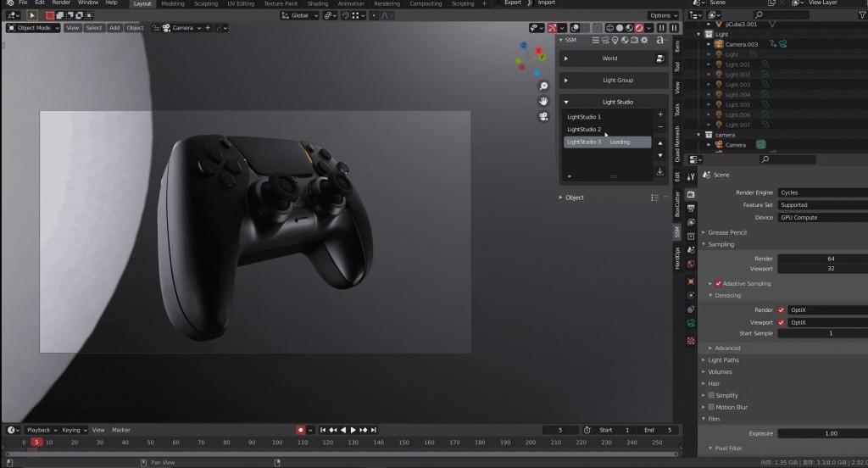The height and width of the screenshot is (468, 868).
Task: Open the World properties tab icon
Action: coord(691,265)
